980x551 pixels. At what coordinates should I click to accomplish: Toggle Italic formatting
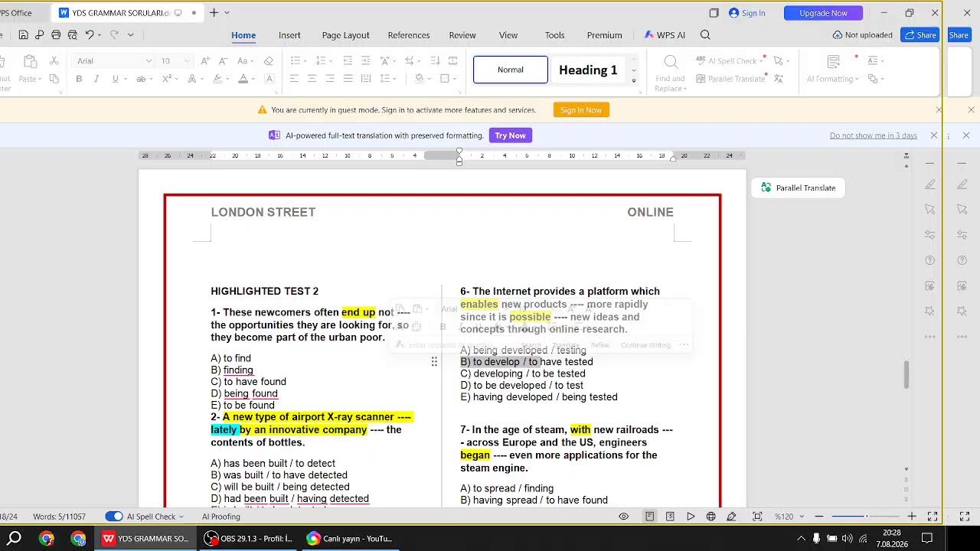coord(96,79)
